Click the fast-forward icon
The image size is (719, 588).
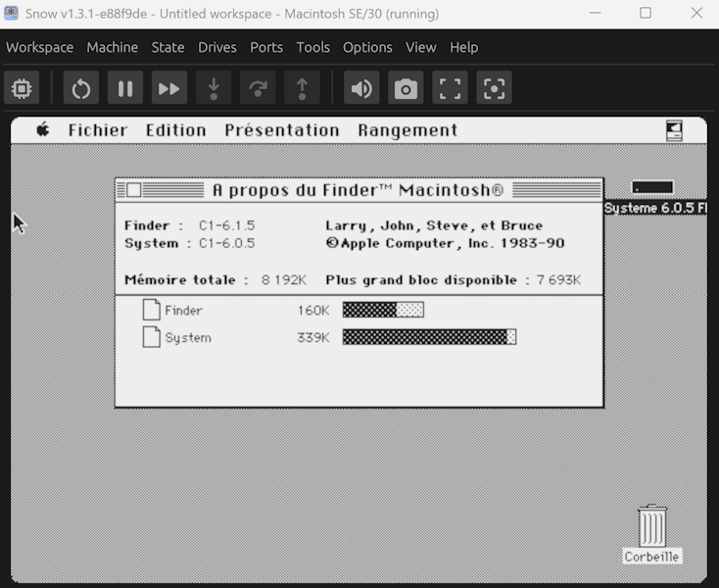(x=169, y=87)
